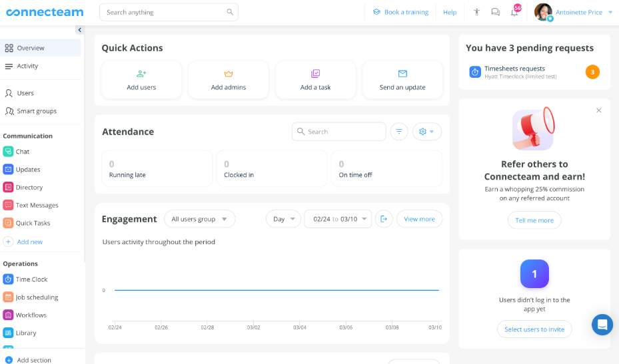This screenshot has width=619, height=364.
Task: Open the chat bubbles icon in header
Action: [x=496, y=12]
